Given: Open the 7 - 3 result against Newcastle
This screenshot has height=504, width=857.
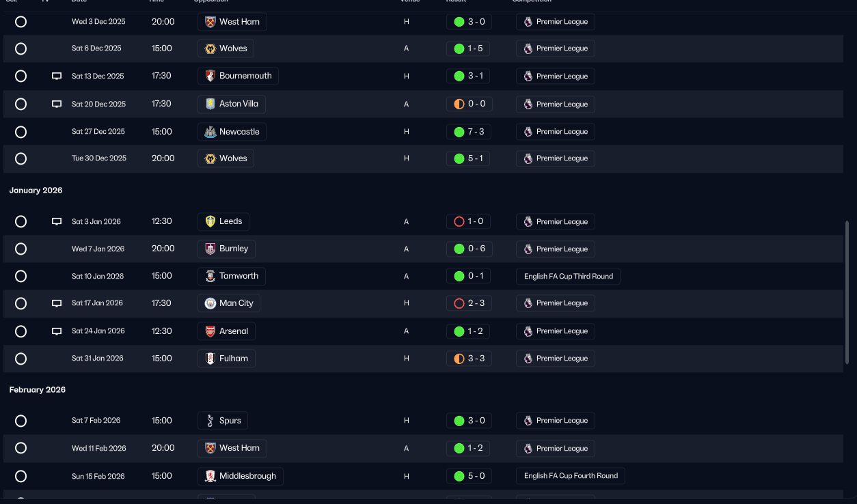Looking at the screenshot, I should tap(469, 132).
